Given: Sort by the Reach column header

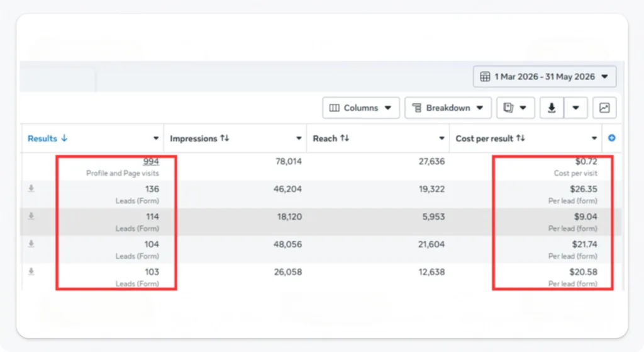Looking at the screenshot, I should (x=331, y=139).
